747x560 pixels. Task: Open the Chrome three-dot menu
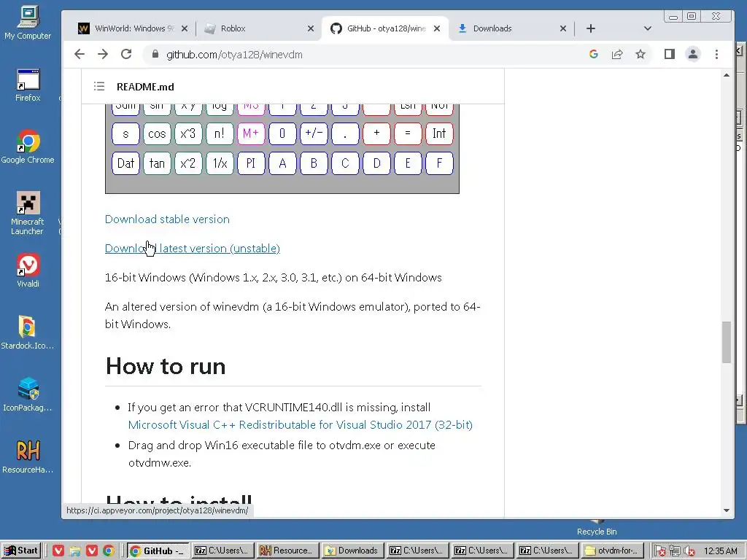point(716,54)
